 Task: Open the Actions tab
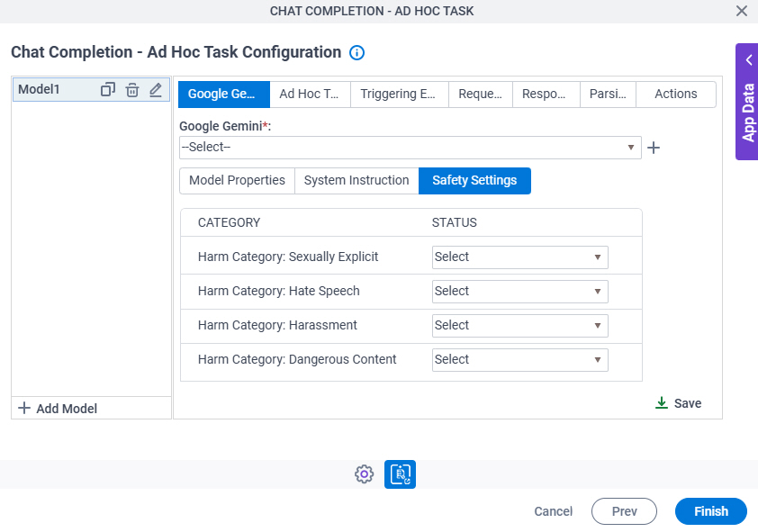676,95
